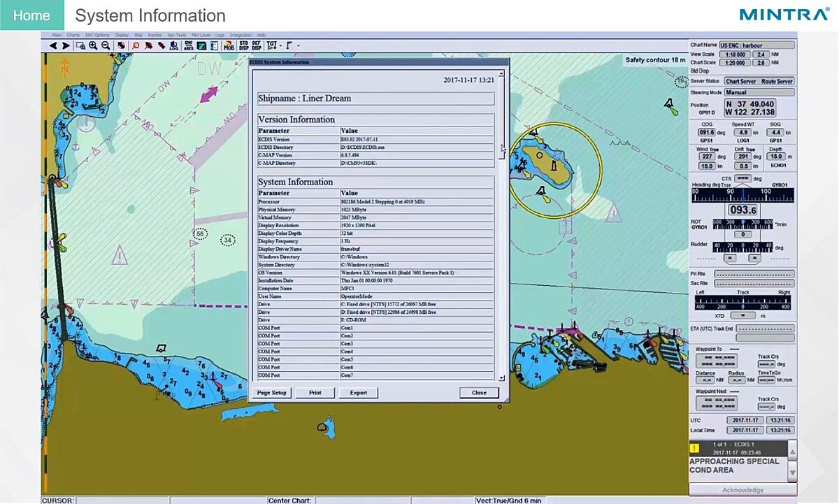Viewport: 839px width, 504px height.
Task: Click the Shipname : Liner Dream row
Action: [375, 99]
